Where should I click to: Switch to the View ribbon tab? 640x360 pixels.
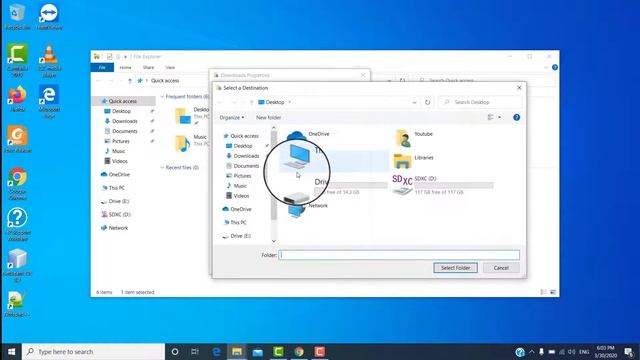point(170,67)
